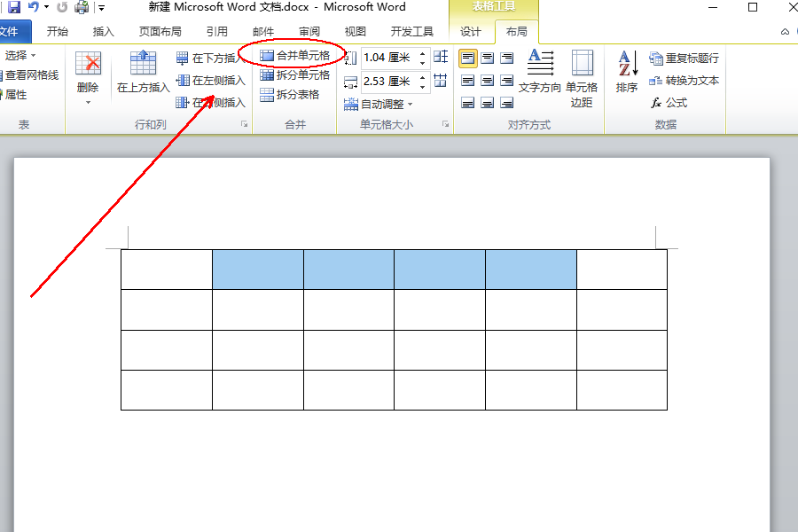
Task: Select Align Center Right icon
Action: (506, 81)
